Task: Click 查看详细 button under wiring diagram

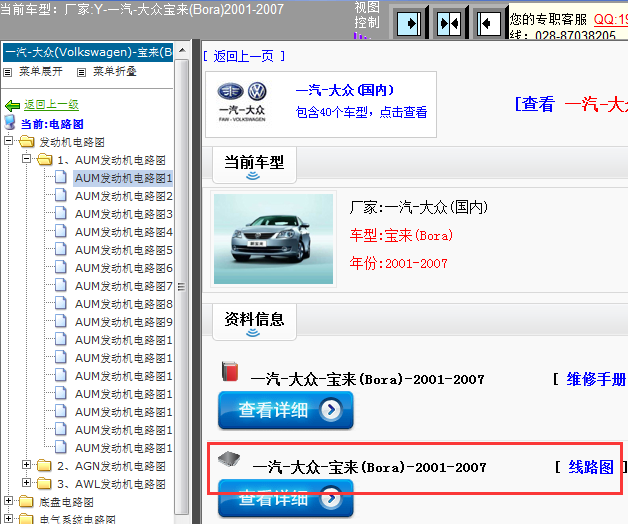Action: coord(286,498)
